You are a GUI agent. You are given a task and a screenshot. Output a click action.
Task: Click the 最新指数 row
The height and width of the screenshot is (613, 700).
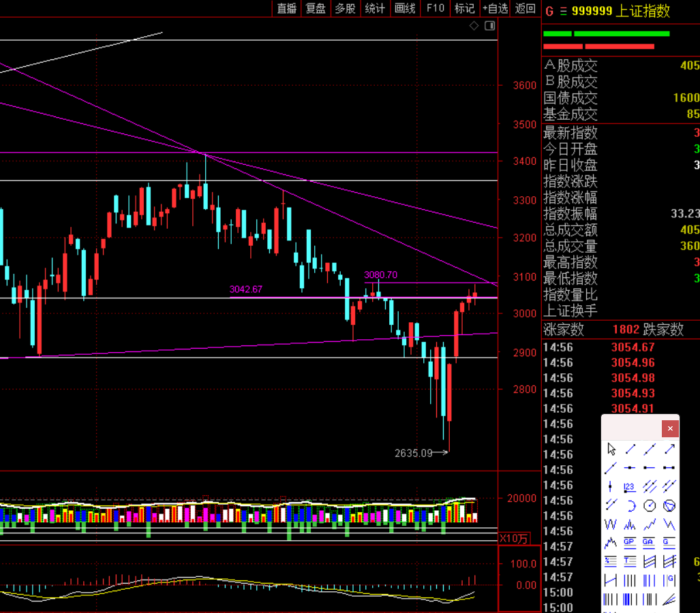coord(622,133)
